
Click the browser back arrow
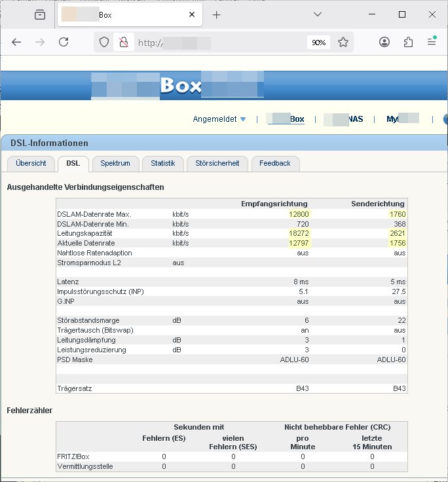pyautogui.click(x=17, y=42)
